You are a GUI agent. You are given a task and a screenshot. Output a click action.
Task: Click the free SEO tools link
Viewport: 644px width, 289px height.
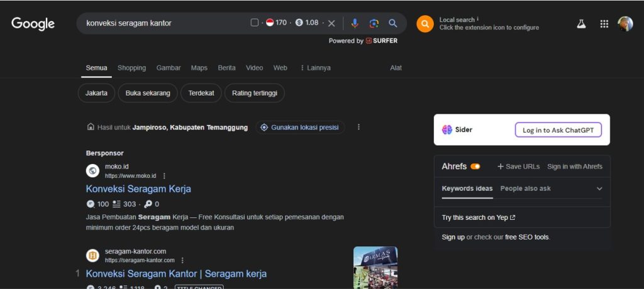coord(526,237)
